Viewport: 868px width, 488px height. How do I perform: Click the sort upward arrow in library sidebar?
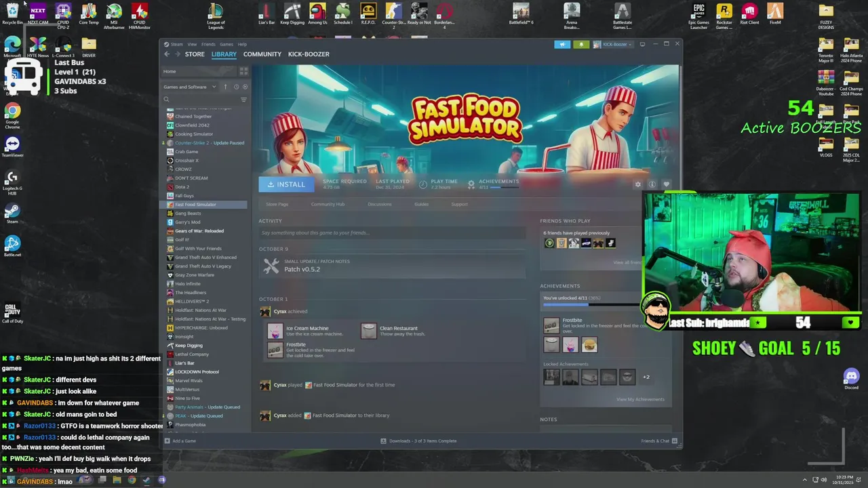coord(226,87)
